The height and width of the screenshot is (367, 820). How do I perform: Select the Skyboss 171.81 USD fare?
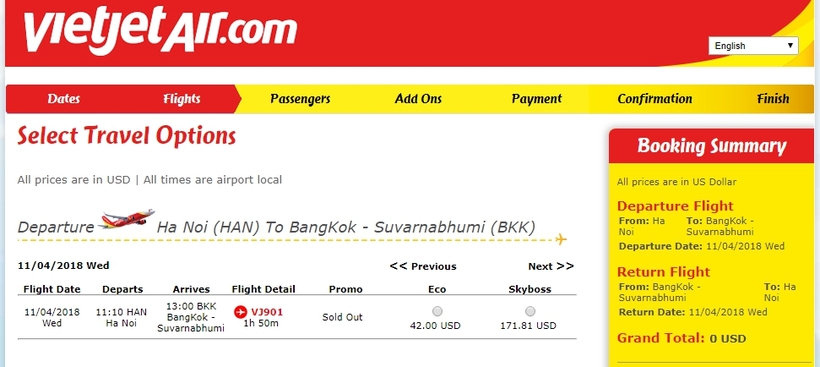click(530, 312)
